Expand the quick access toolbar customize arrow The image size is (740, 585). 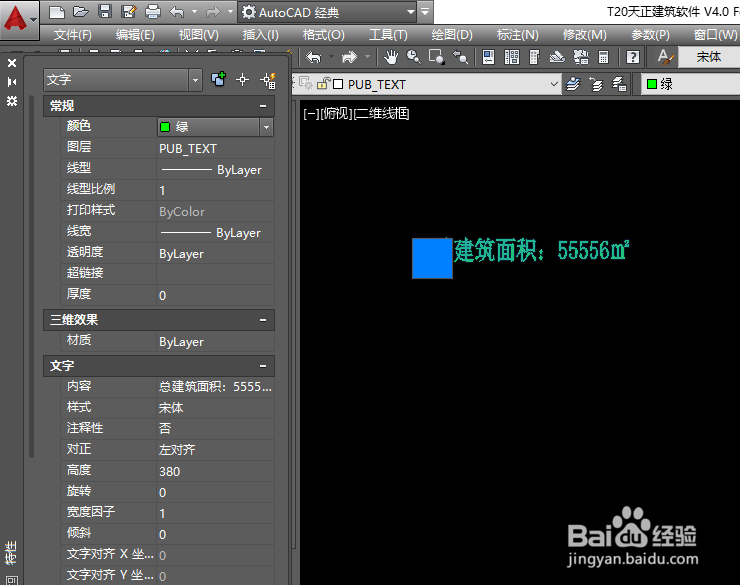click(x=425, y=12)
